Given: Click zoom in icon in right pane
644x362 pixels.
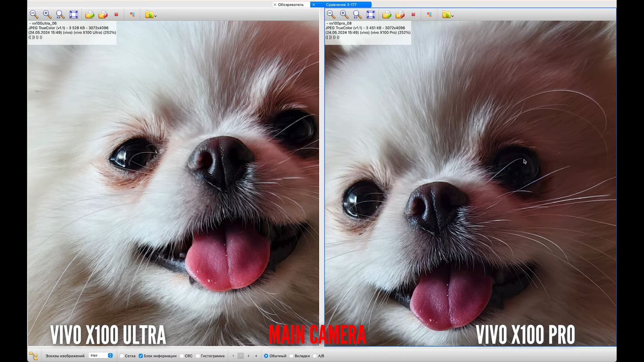Looking at the screenshot, I should 344,14.
